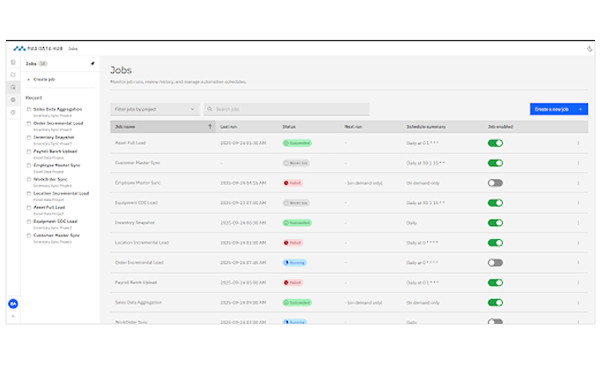Disable the Location Incremental Load job toggle
This screenshot has width=600, height=365.
[495, 243]
